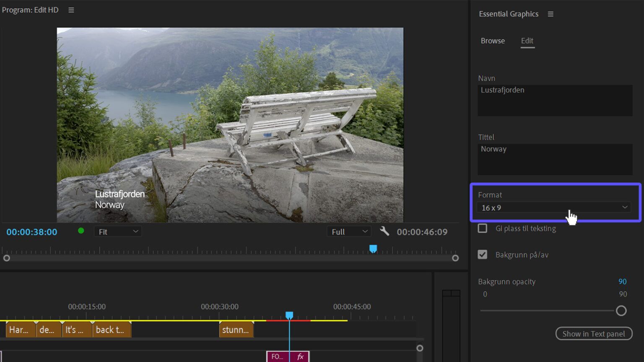Click the Show in Text panel button

click(x=594, y=334)
